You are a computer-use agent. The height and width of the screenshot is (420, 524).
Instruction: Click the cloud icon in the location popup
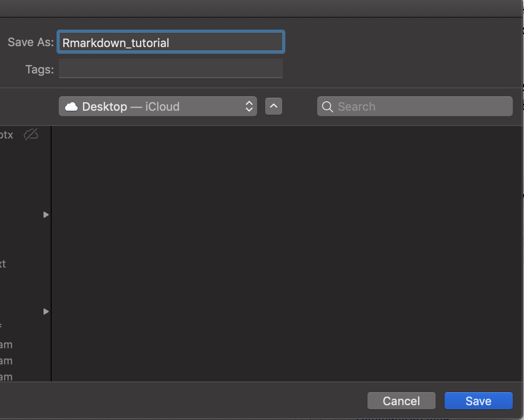pos(71,107)
